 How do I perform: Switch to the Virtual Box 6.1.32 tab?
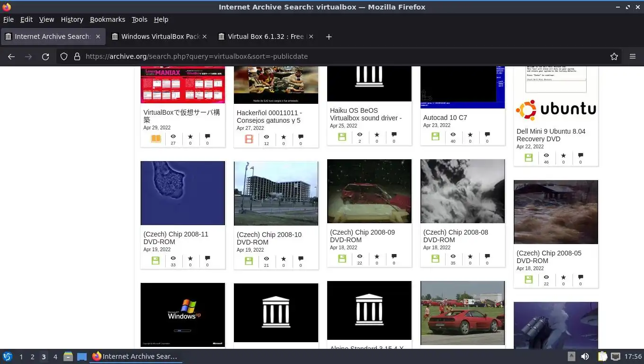click(x=265, y=36)
